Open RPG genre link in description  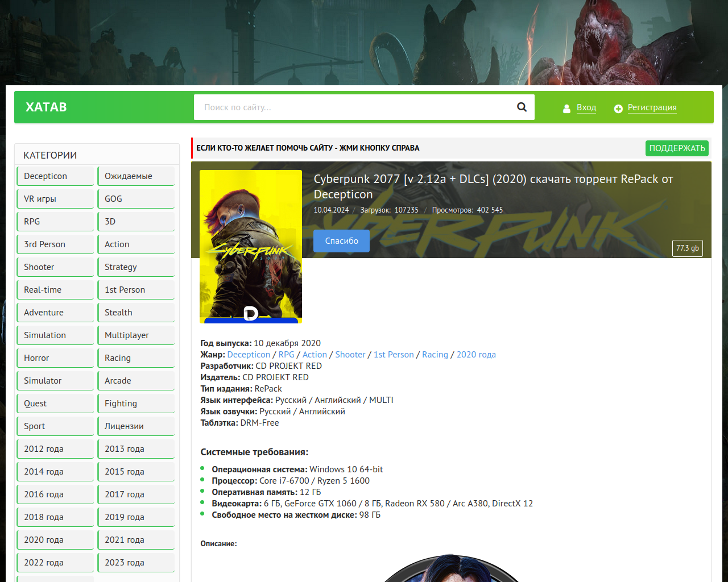coord(287,355)
